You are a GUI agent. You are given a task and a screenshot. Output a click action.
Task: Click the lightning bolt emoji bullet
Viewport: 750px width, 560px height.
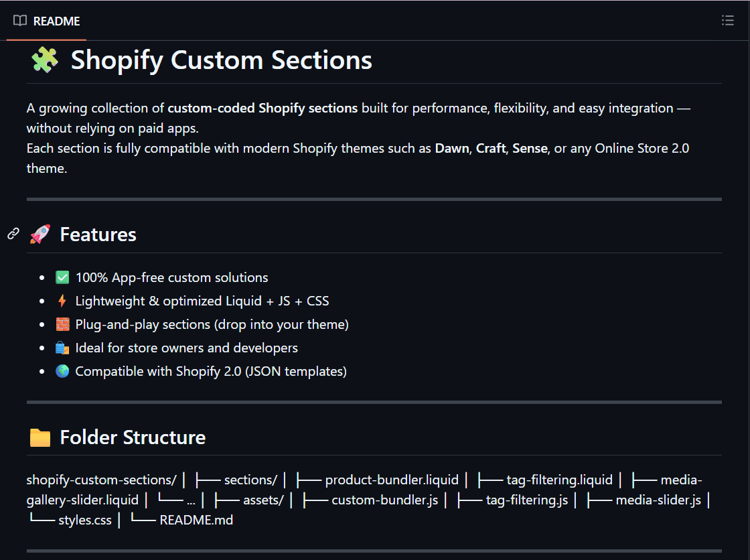tap(61, 300)
